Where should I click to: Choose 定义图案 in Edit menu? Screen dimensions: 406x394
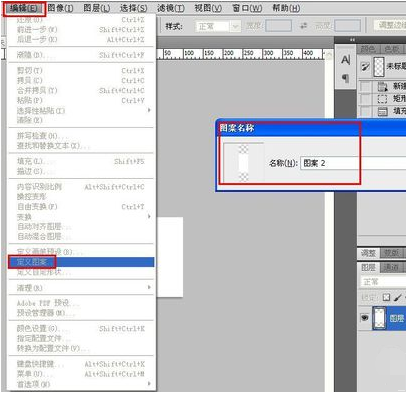81,262
